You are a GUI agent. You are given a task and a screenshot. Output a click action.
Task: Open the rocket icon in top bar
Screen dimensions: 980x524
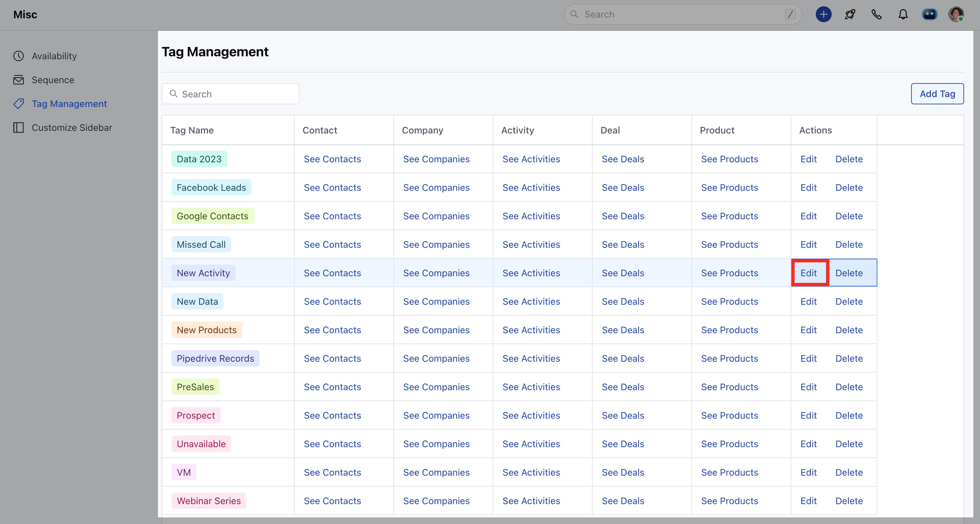[850, 15]
